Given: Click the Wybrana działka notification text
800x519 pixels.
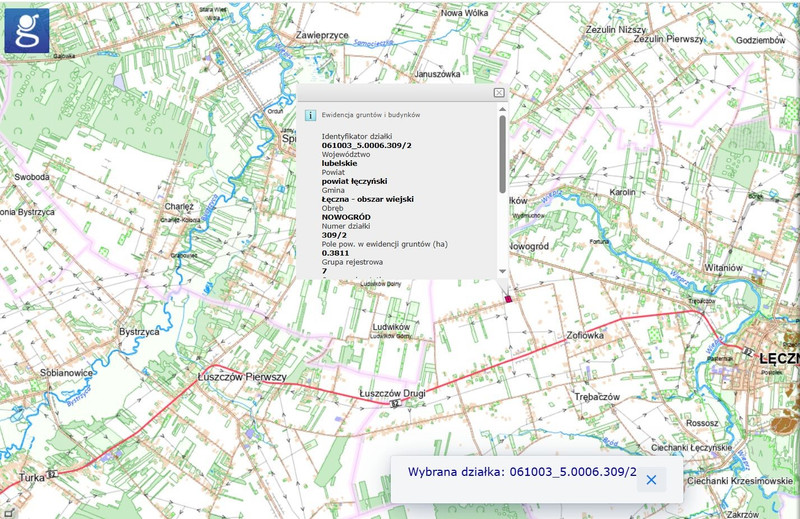Looking at the screenshot, I should (521, 471).
